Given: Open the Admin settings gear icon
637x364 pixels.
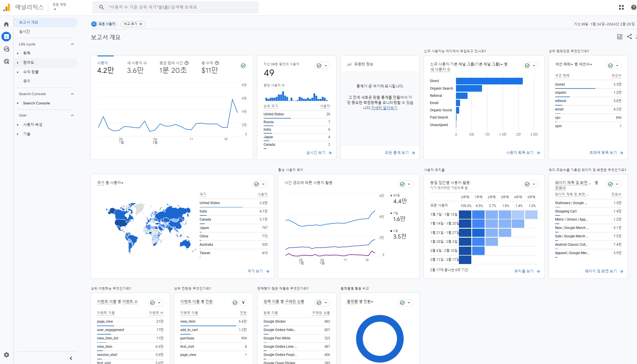Looking at the screenshot, I should (x=6, y=354).
